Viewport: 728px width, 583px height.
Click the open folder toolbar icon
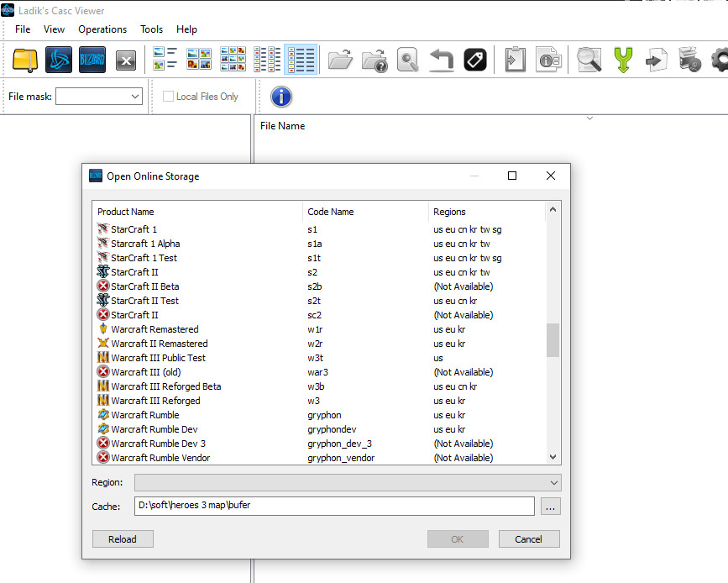(x=340, y=60)
